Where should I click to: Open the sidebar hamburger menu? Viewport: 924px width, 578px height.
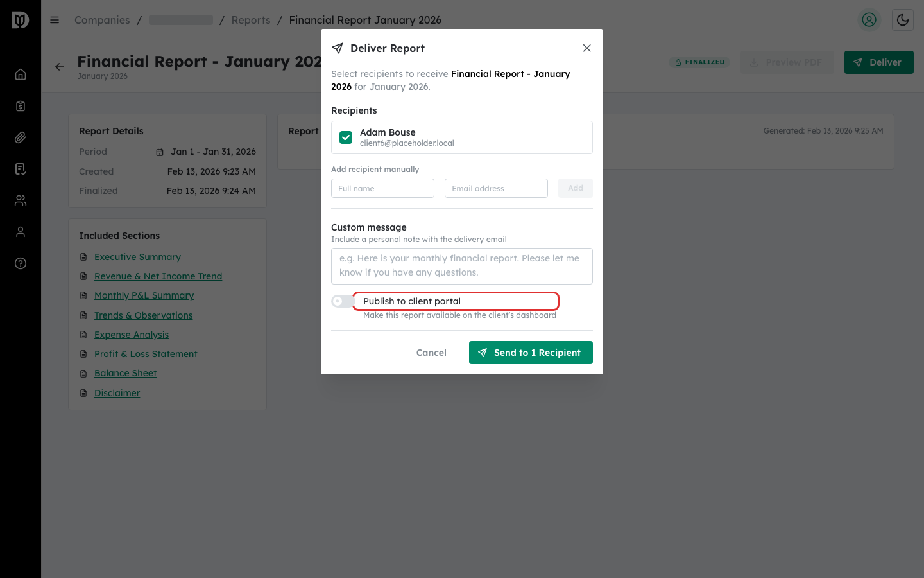(x=55, y=20)
